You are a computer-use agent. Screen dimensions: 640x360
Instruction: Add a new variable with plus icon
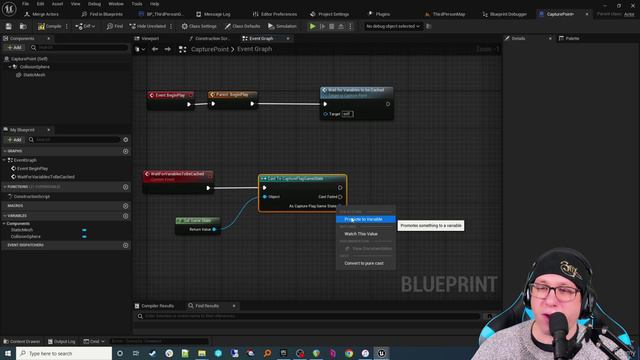pyautogui.click(x=126, y=216)
